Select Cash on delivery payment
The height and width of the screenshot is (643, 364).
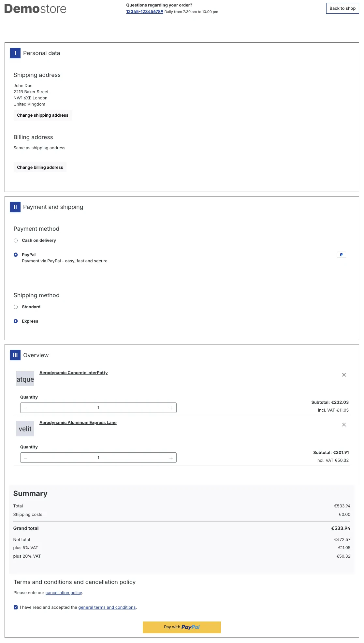click(16, 241)
